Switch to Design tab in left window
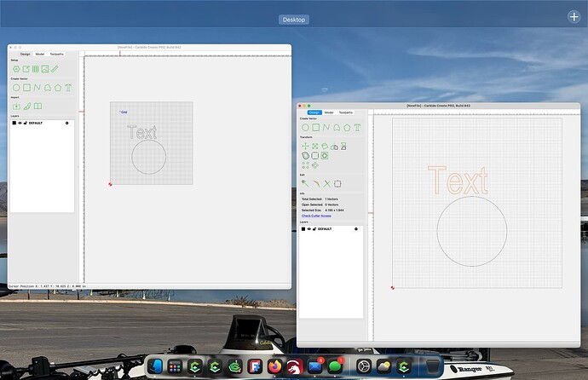Image resolution: width=588 pixels, height=380 pixels. coord(25,54)
